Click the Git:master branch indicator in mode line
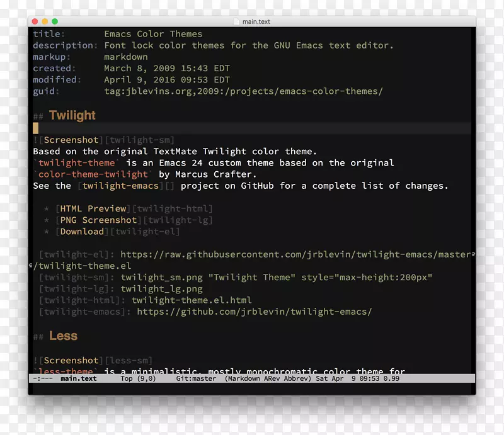Viewport: 504px width, 435px height. click(196, 378)
